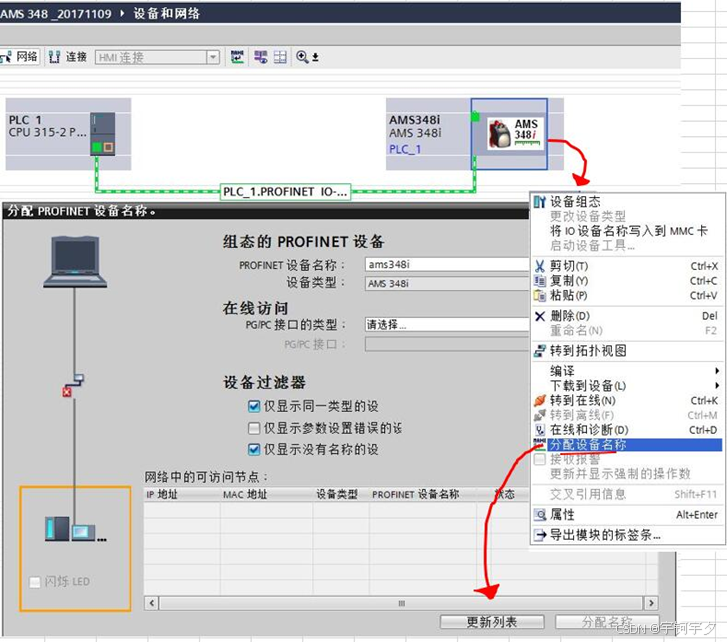Click the 更新列表 button
This screenshot has width=727, height=642.
492,622
